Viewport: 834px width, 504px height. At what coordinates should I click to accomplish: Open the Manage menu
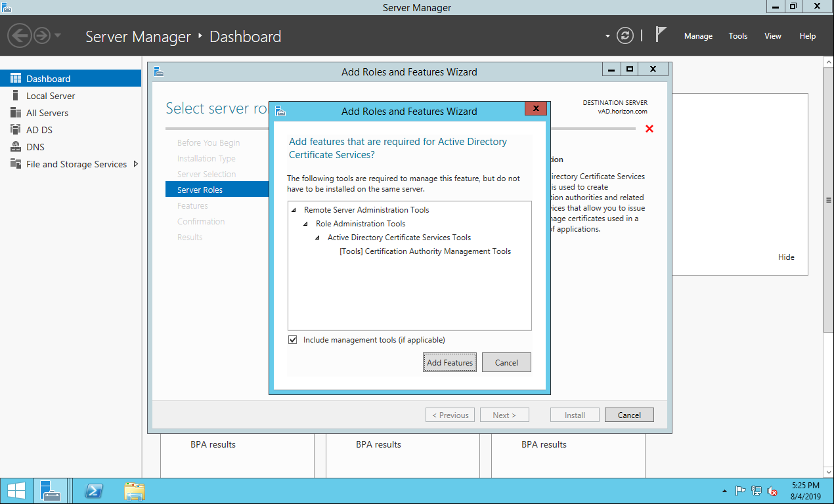(698, 36)
